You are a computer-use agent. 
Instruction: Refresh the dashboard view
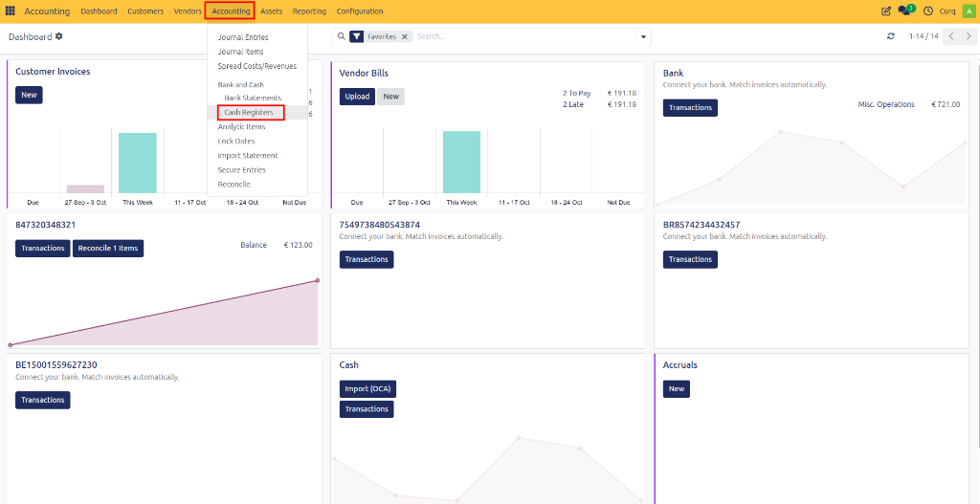pyautogui.click(x=891, y=36)
